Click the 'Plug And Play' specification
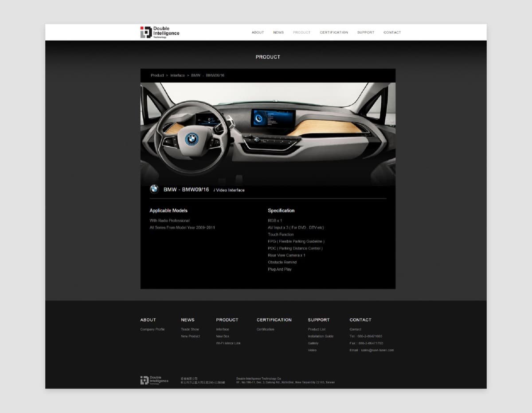Image resolution: width=532 pixels, height=413 pixels. pyautogui.click(x=280, y=269)
